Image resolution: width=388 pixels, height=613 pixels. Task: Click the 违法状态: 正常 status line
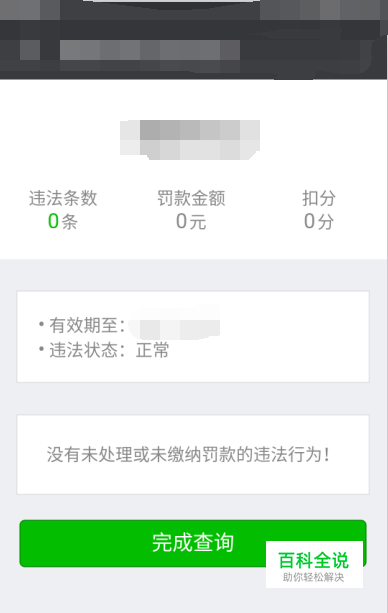(x=104, y=350)
